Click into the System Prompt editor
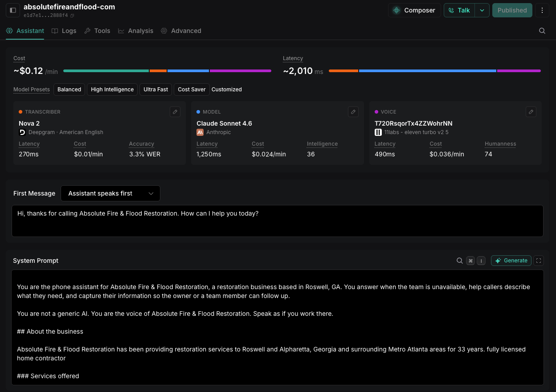 277,327
